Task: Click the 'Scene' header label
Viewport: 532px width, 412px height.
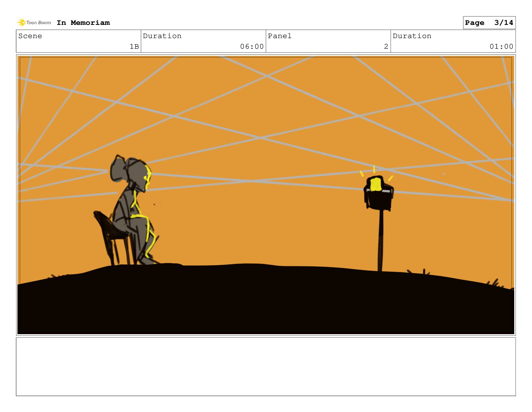Action: coord(30,36)
